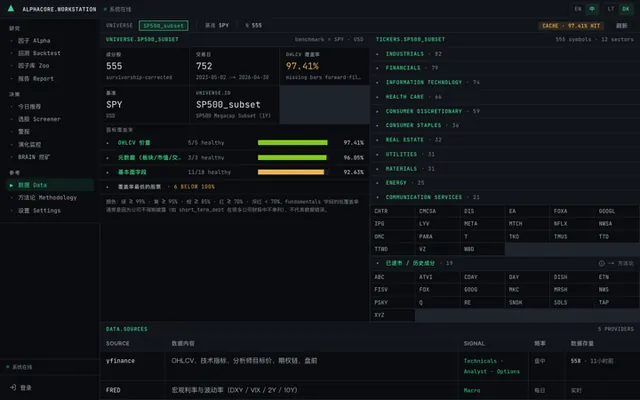Screen dimensions: 640x400
Task: Click the OHLCV 97.41% green coverage bar
Action: 292,143
